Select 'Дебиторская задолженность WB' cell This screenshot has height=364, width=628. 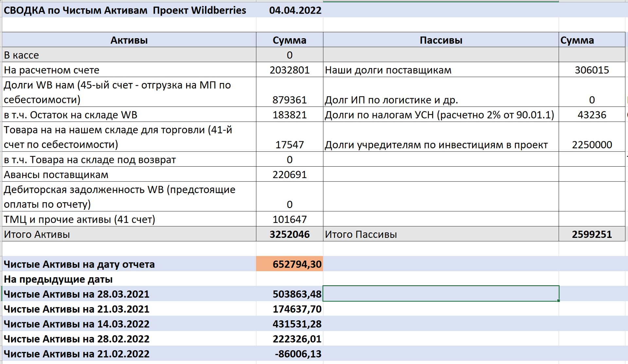point(129,197)
